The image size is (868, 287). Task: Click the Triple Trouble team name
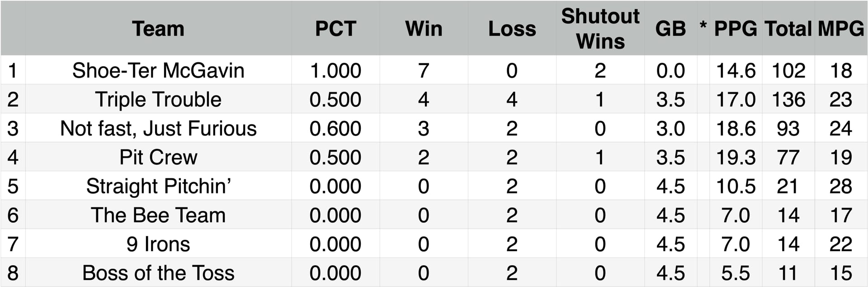click(x=158, y=100)
